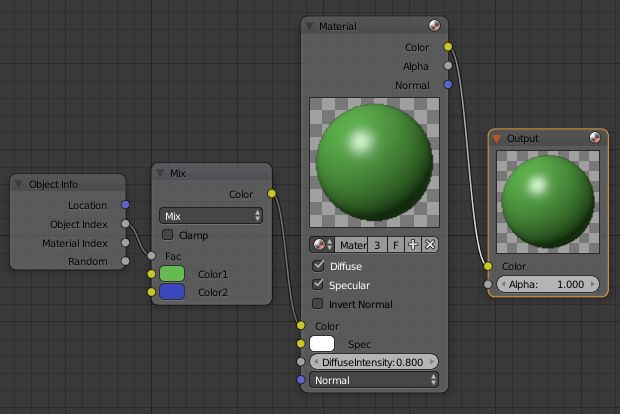Select the Object Info node by its title
The height and width of the screenshot is (414, 620).
point(53,184)
